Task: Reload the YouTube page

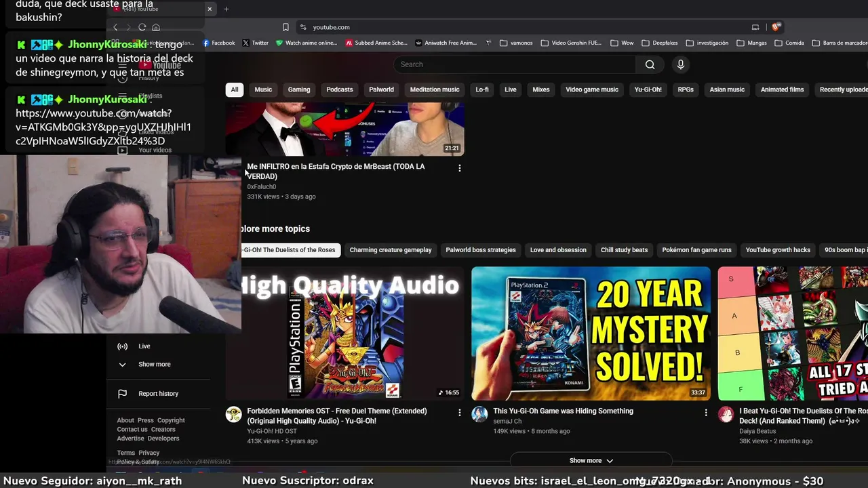Action: pyautogui.click(x=142, y=27)
